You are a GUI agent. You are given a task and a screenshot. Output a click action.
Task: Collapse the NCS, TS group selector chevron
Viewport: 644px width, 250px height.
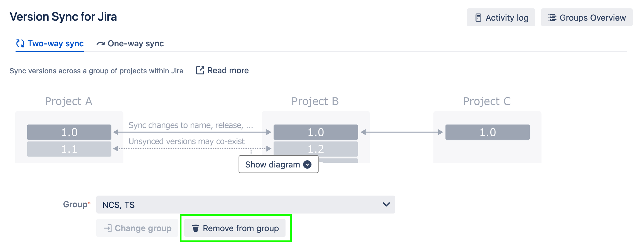coord(386,204)
